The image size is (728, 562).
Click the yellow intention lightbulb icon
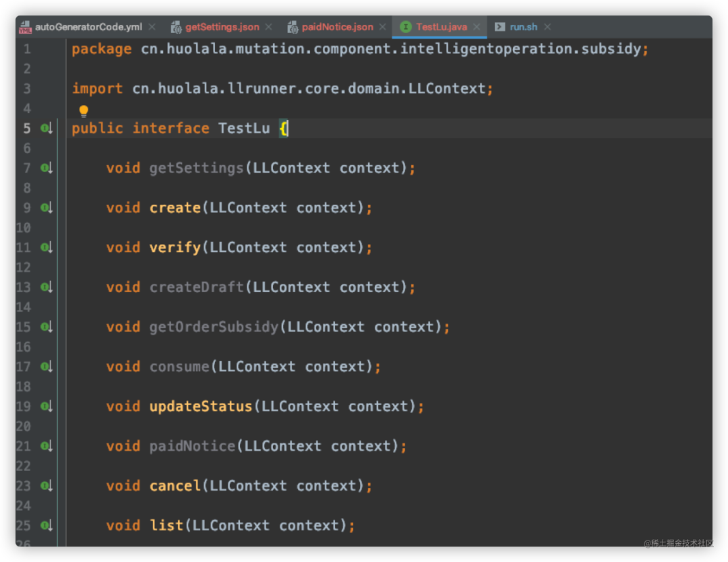point(84,111)
